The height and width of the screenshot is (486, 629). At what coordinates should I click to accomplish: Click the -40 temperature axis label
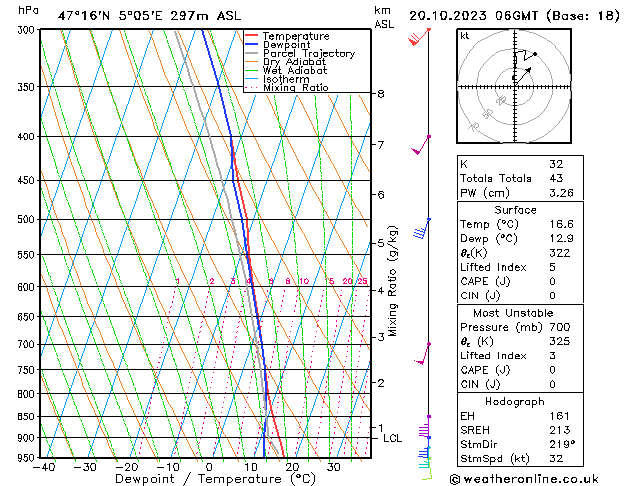(x=43, y=467)
